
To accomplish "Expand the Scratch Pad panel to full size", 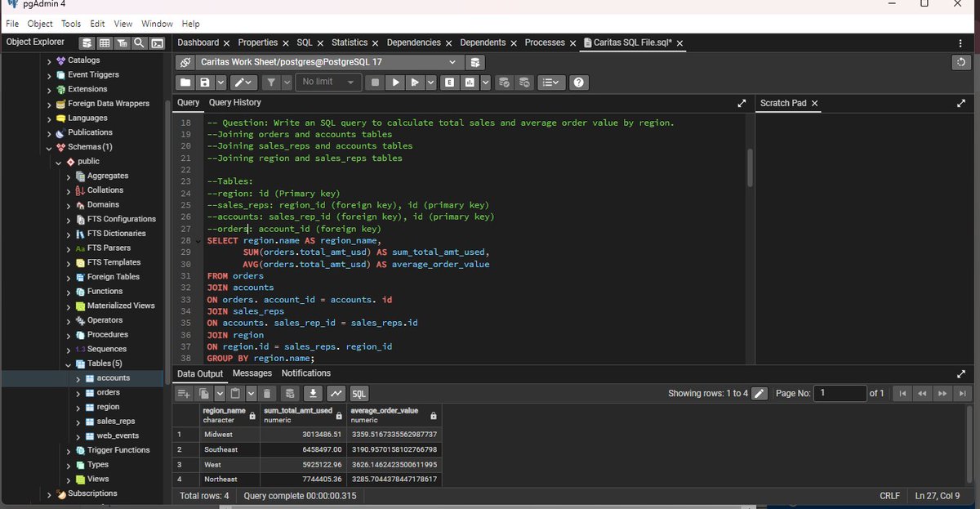I will pyautogui.click(x=961, y=104).
